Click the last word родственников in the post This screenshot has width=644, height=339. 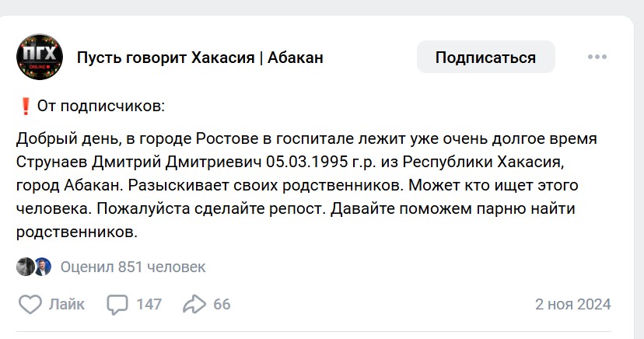coord(75,232)
